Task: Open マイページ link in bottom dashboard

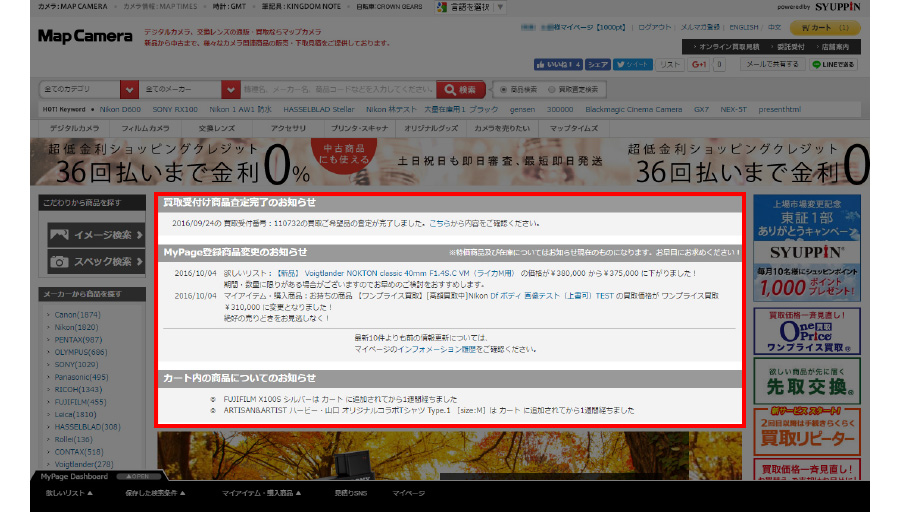Action: pos(408,493)
